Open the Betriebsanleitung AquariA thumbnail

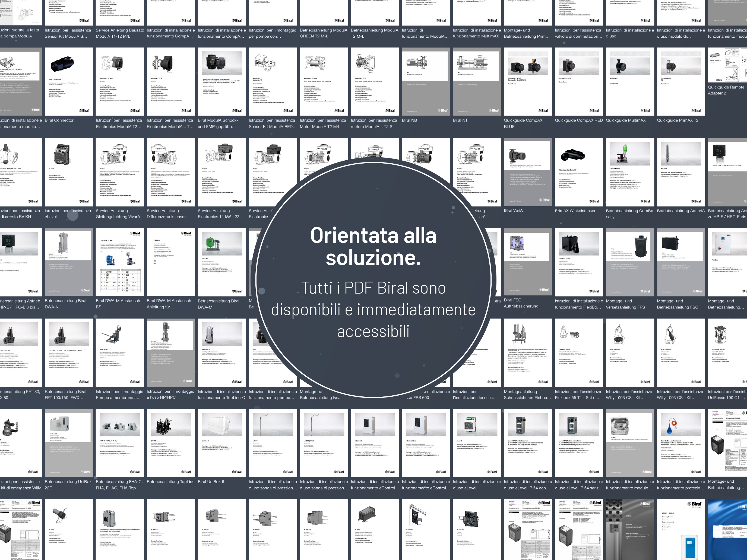coord(680,172)
